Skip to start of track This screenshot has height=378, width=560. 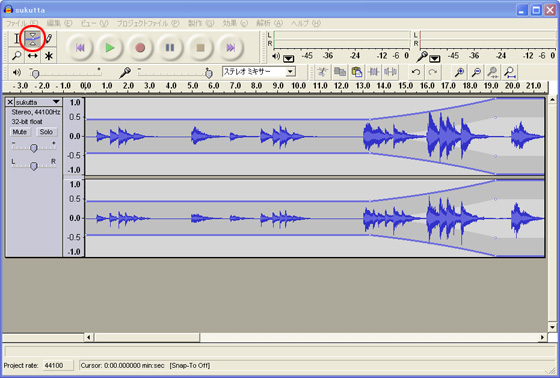[x=80, y=48]
